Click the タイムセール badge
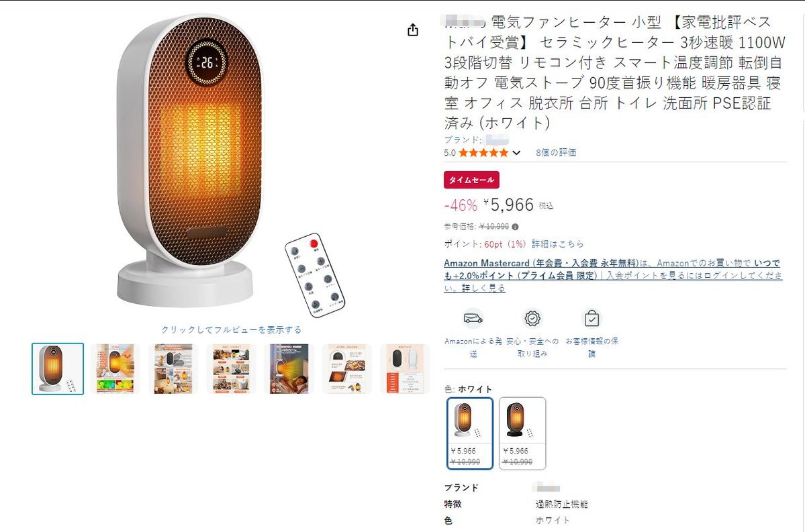Screen dimensions: 805x532 [471, 180]
